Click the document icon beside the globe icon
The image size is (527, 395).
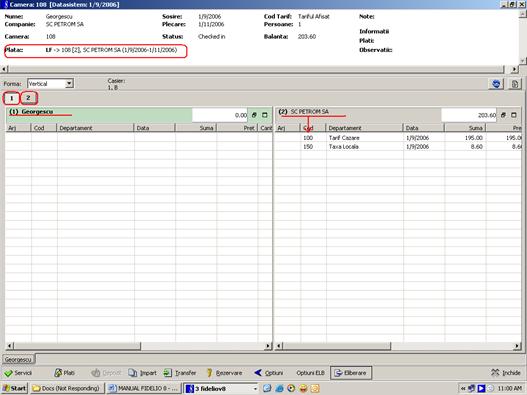click(x=514, y=84)
